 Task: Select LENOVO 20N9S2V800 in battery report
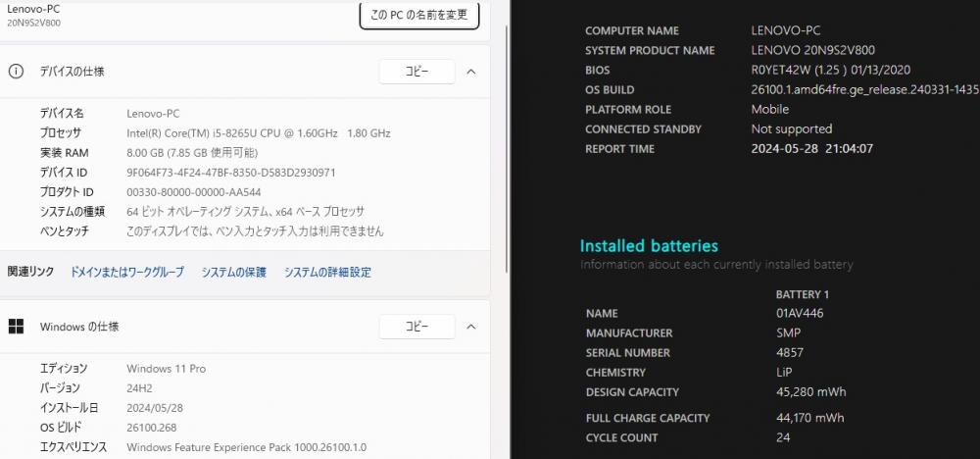tap(813, 51)
